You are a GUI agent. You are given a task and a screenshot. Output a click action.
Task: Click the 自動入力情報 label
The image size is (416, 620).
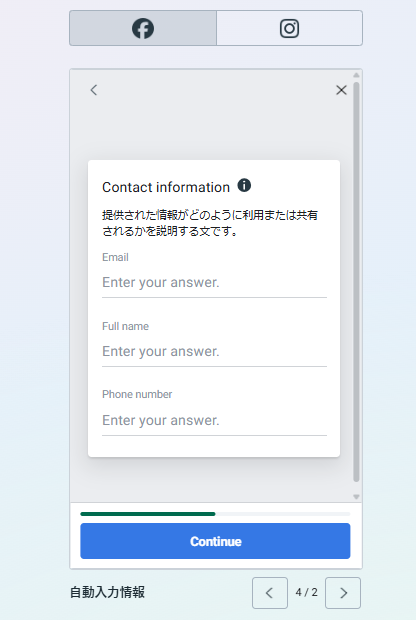pyautogui.click(x=107, y=592)
